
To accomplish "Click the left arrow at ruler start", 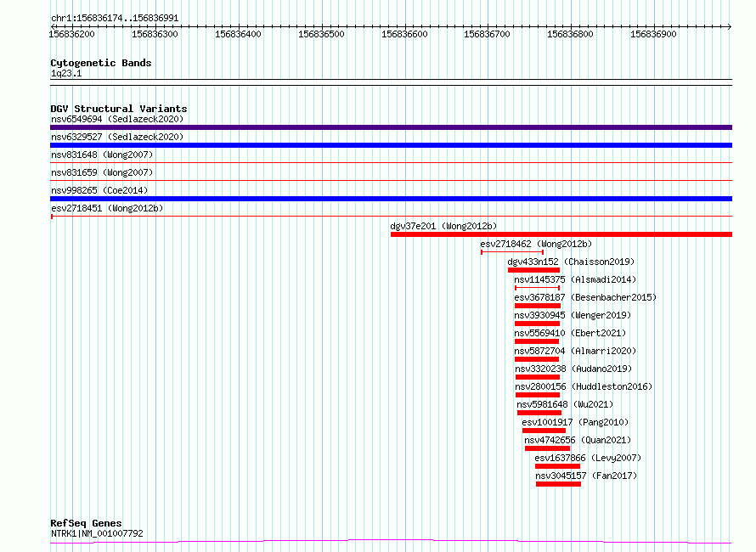I will [53, 27].
